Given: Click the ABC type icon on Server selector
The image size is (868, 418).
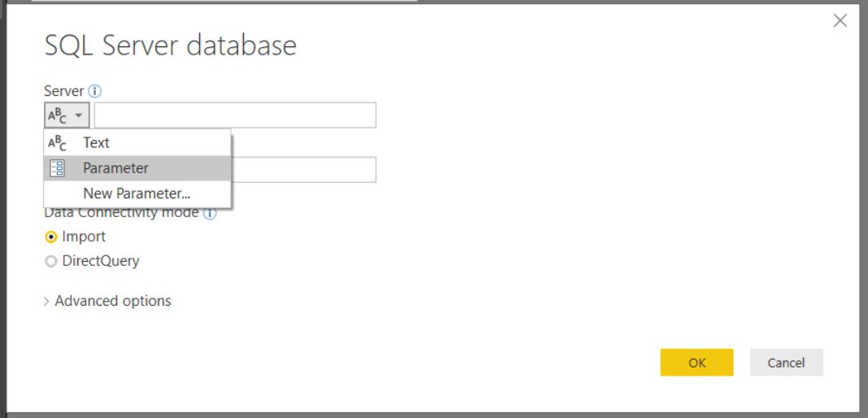Looking at the screenshot, I should tap(58, 115).
